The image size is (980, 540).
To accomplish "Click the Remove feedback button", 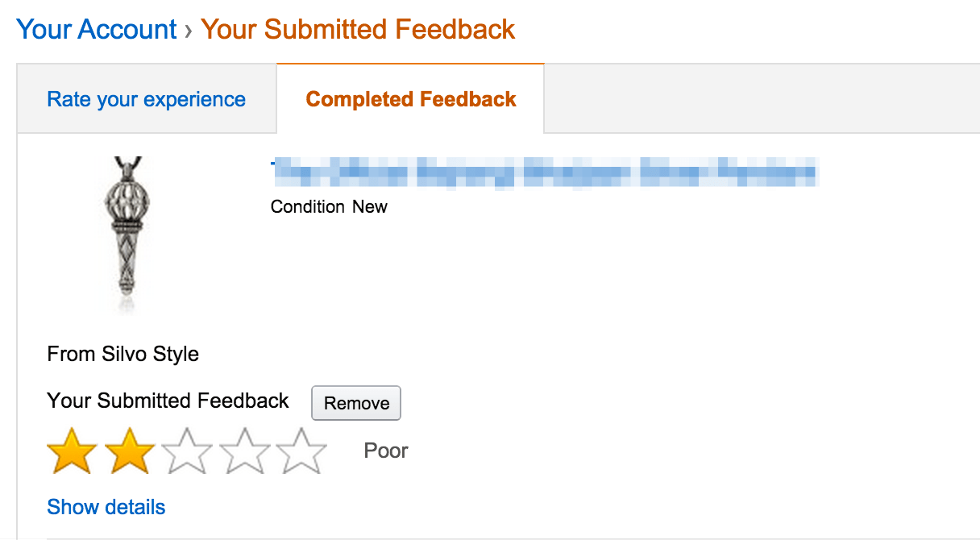I will click(x=355, y=403).
